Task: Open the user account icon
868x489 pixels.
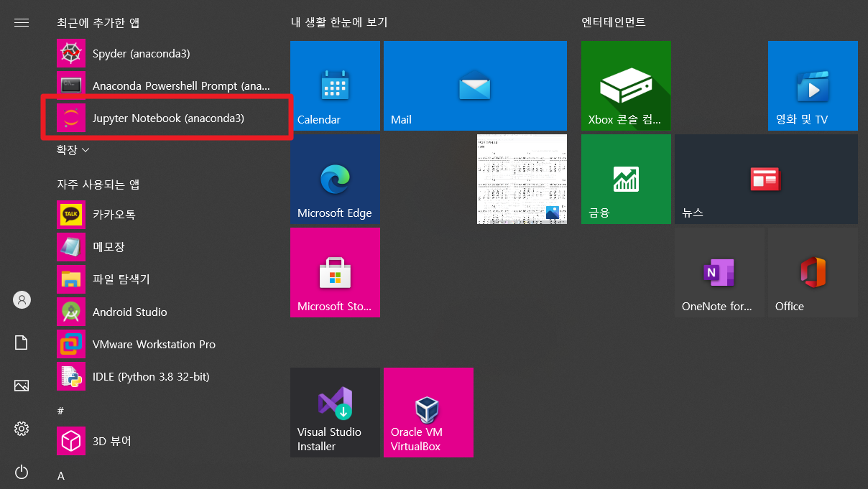Action: [22, 299]
